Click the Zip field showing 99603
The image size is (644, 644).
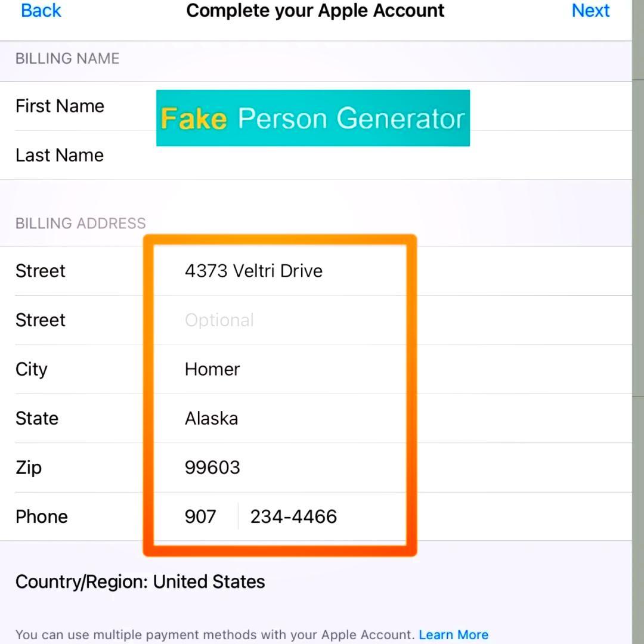pos(212,467)
